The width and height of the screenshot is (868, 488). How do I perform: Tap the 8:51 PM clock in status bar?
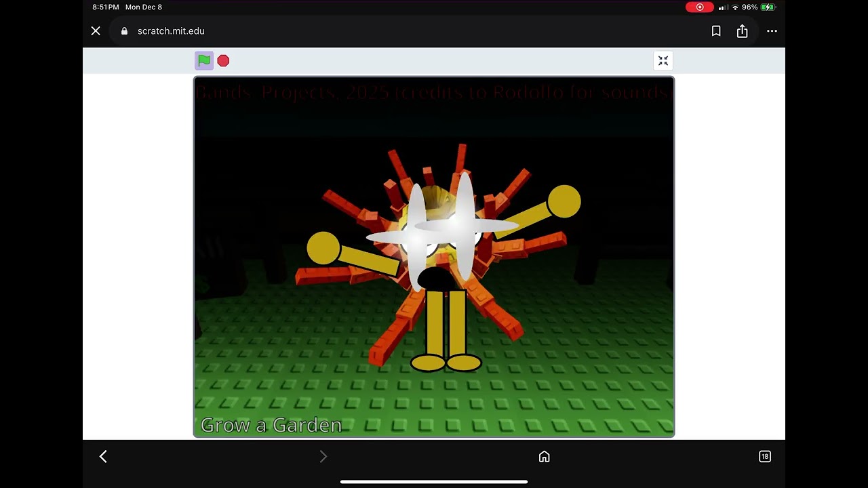(106, 7)
